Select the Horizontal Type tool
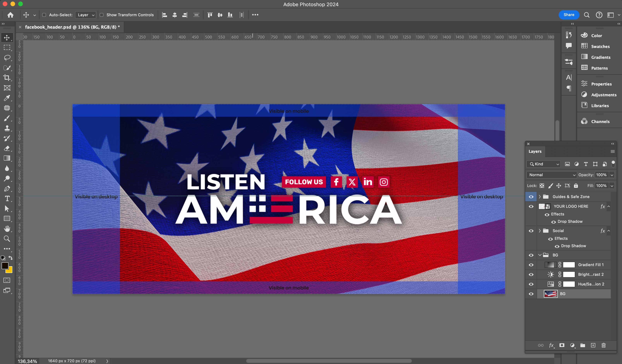 7,198
